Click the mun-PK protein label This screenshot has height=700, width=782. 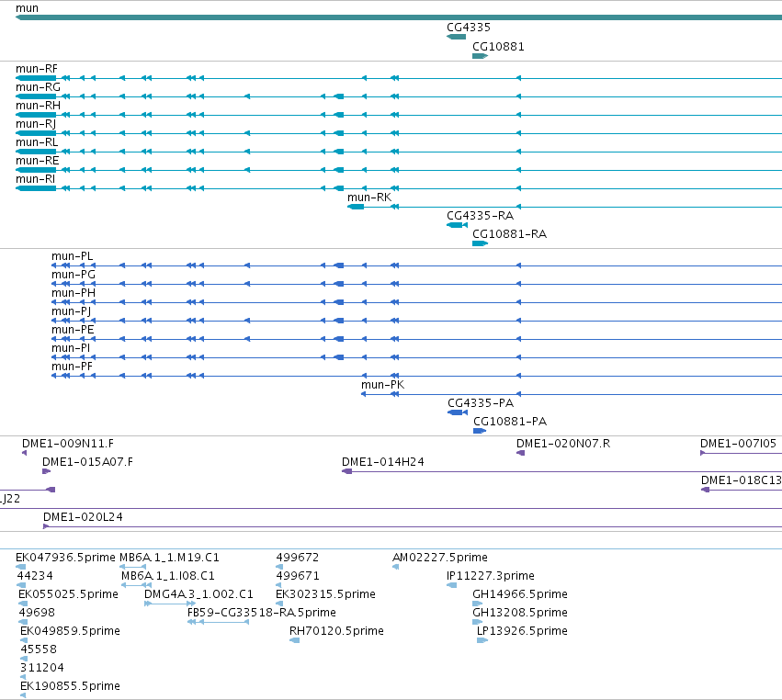pos(382,385)
